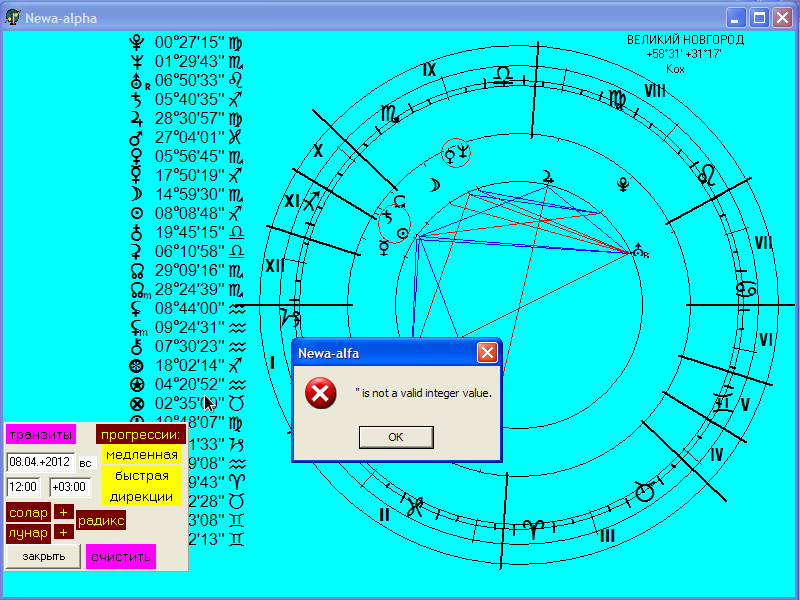Screen dimensions: 800x600
Task: Click Uranus retrograde symbol on chart wheel
Action: [x=640, y=251]
